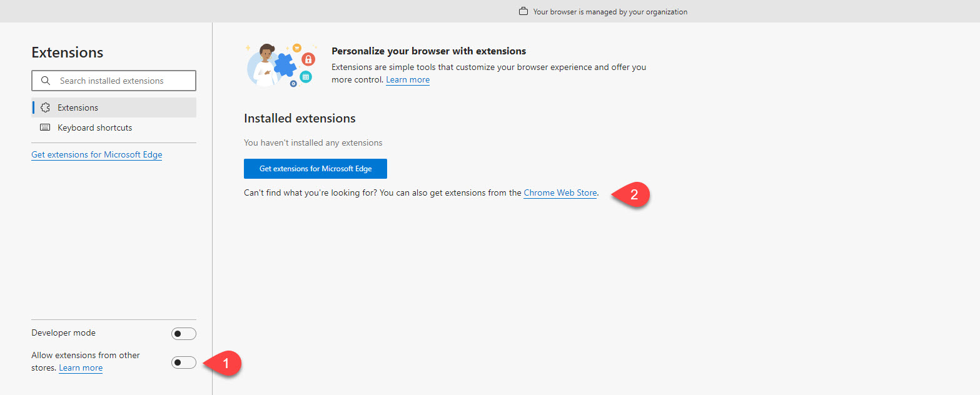Open Learn more next to other stores option
This screenshot has height=395, width=980.
(x=81, y=368)
